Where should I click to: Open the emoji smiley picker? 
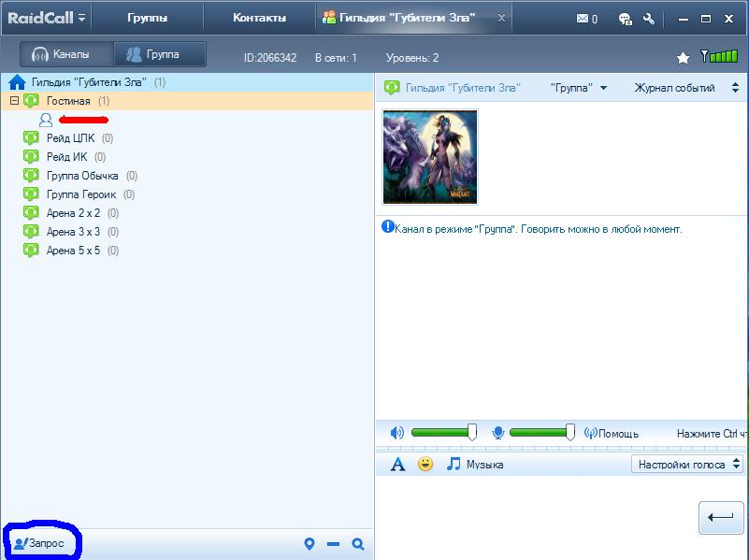425,464
